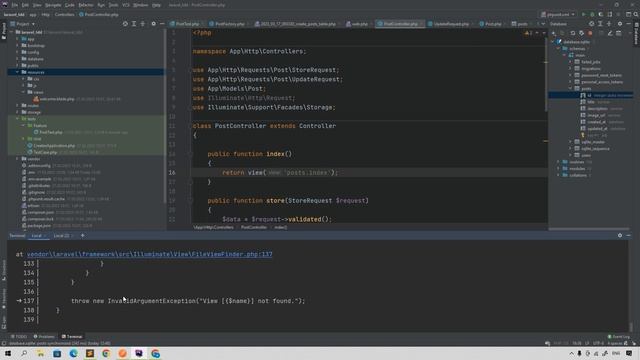The height and width of the screenshot is (360, 640).
Task: Switch to PhpStorm icon in the taskbar
Action: [x=139, y=353]
